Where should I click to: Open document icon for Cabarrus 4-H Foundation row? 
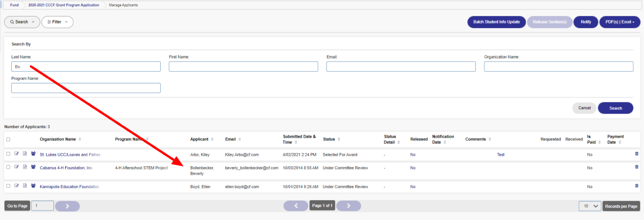(25, 167)
